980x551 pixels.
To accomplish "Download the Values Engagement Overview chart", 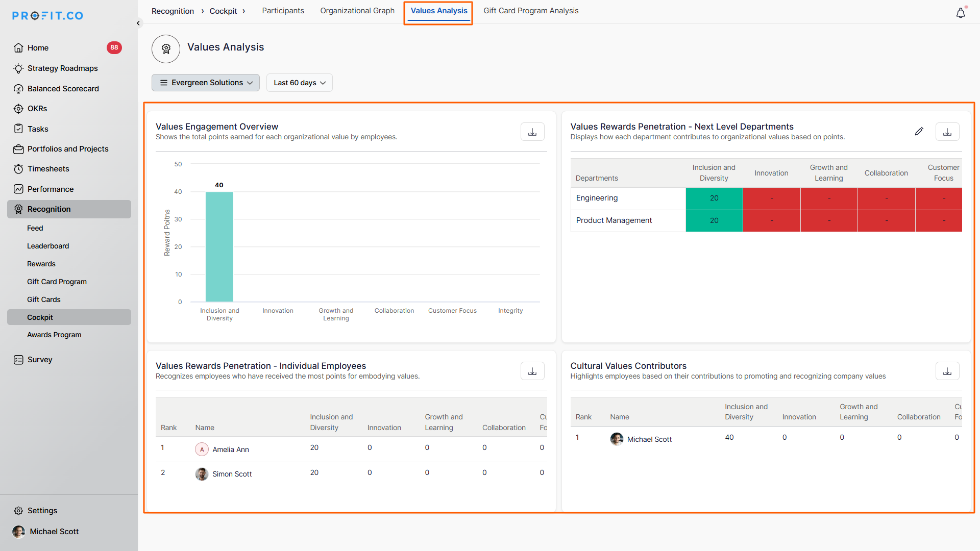I will point(532,132).
